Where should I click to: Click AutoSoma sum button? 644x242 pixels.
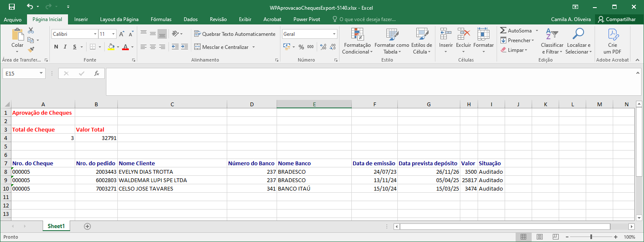pos(516,31)
